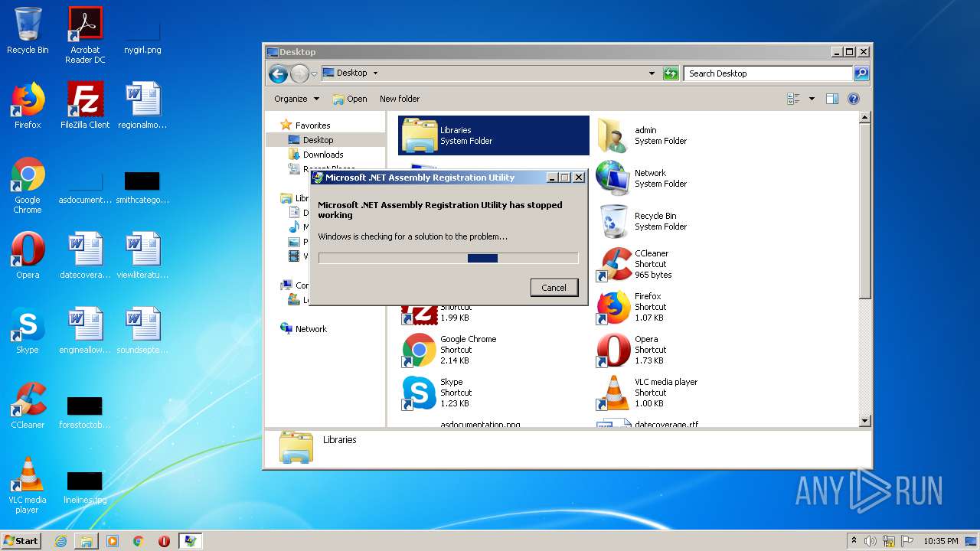Show hidden tray icons arrow
The height and width of the screenshot is (551, 980).
(854, 540)
